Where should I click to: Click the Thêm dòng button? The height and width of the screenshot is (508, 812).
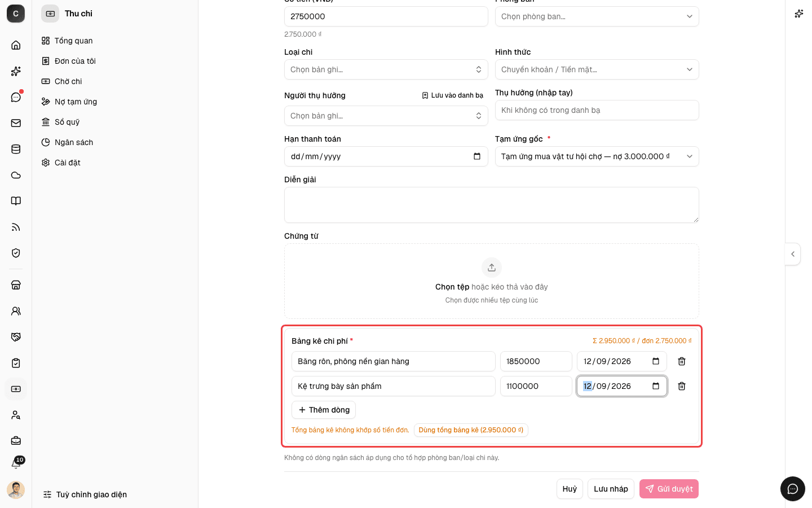tap(324, 410)
